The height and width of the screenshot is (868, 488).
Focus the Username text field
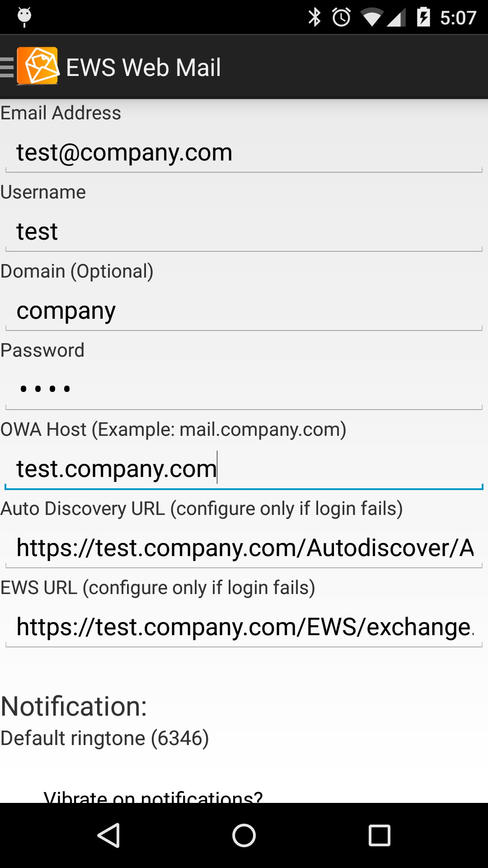pos(244,232)
